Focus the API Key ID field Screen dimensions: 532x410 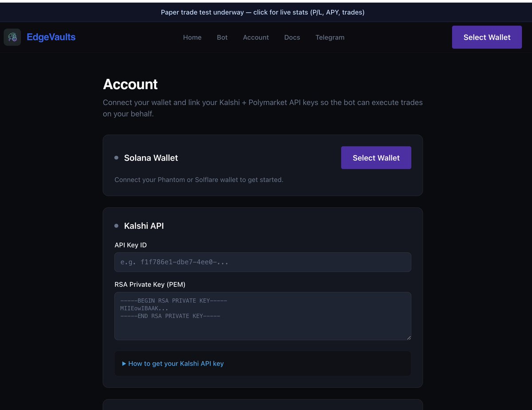point(263,262)
